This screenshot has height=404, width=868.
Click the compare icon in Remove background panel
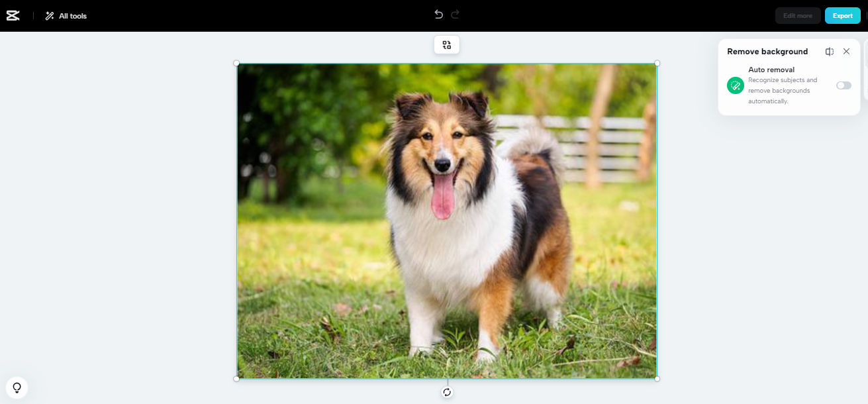pos(830,52)
